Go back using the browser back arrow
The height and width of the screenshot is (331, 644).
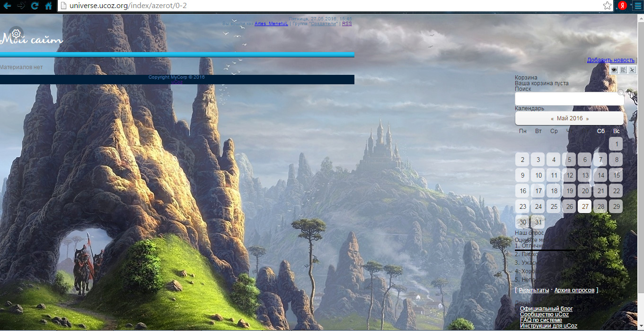pyautogui.click(x=8, y=6)
